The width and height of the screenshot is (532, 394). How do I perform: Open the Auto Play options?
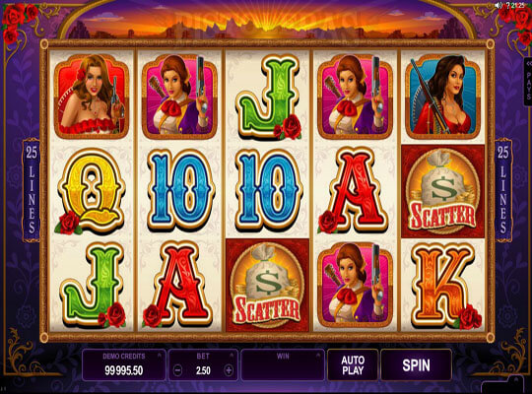pos(353,365)
